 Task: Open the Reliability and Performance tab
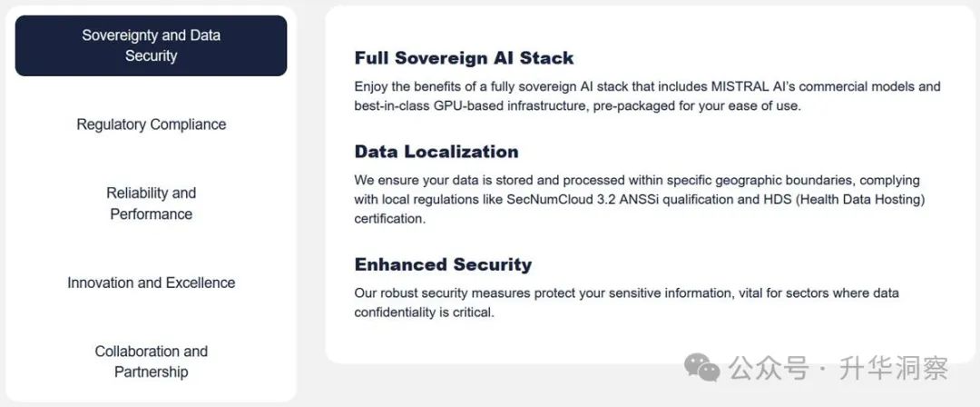click(151, 203)
